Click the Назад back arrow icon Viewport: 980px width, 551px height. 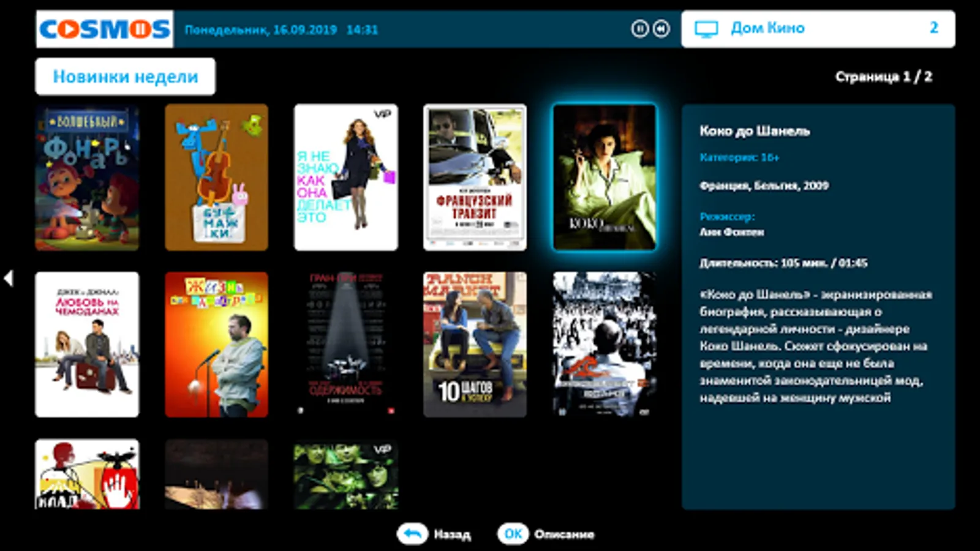point(412,534)
